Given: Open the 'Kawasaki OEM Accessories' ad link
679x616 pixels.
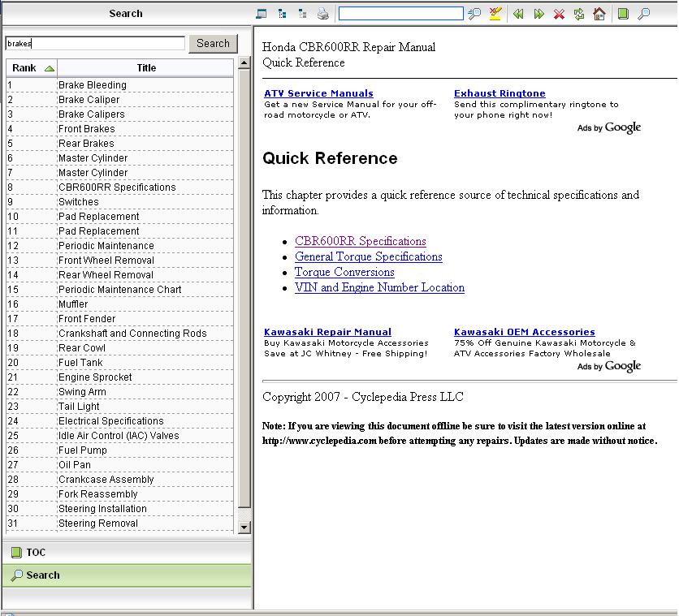Looking at the screenshot, I should pyautogui.click(x=525, y=332).
